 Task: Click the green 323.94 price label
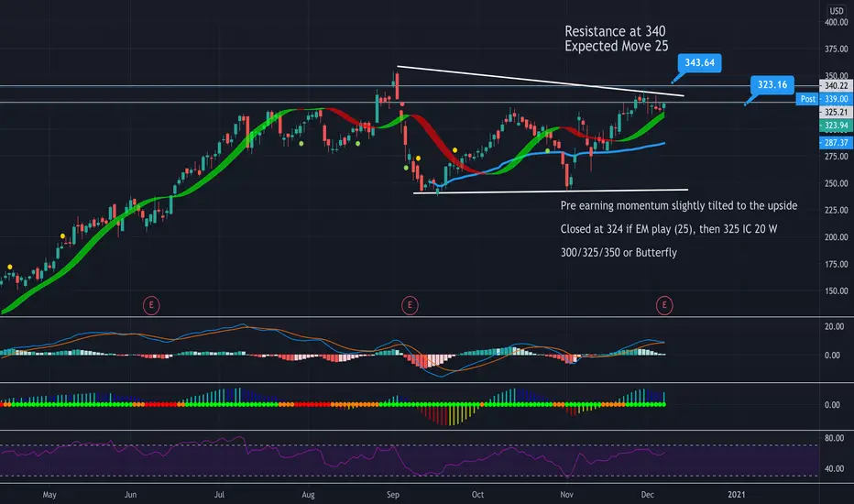click(x=836, y=126)
